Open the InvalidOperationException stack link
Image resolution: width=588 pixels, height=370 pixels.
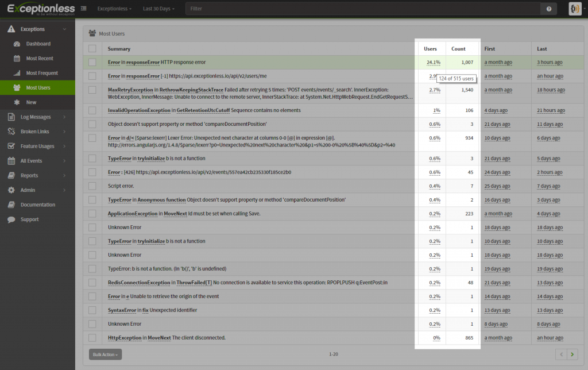tap(139, 110)
